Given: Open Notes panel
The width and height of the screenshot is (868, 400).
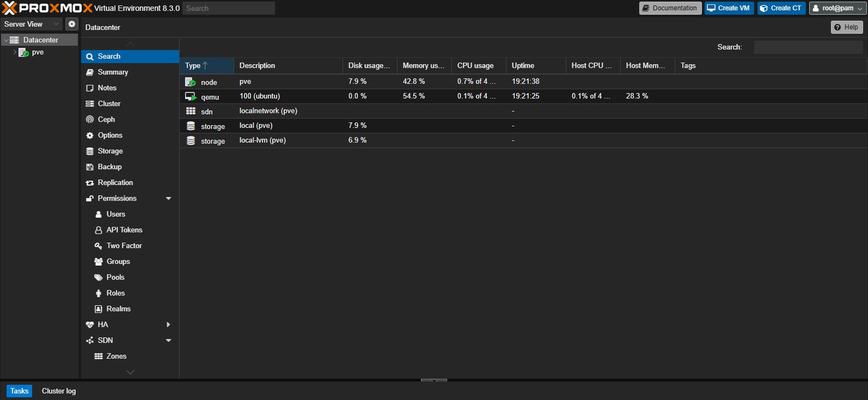Looking at the screenshot, I should tap(130, 88).
